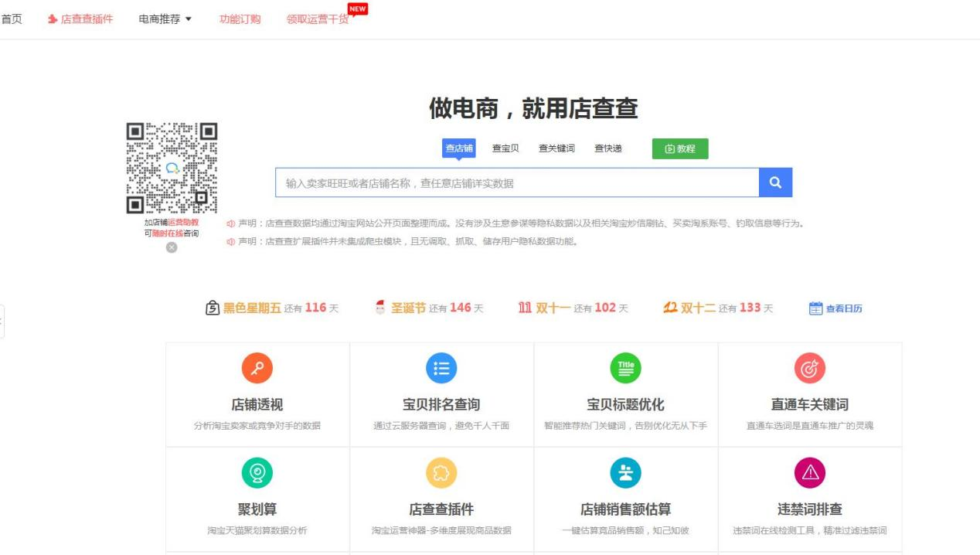
Task: Open the 店铺销售额估算 tool title
Action: coord(625,509)
